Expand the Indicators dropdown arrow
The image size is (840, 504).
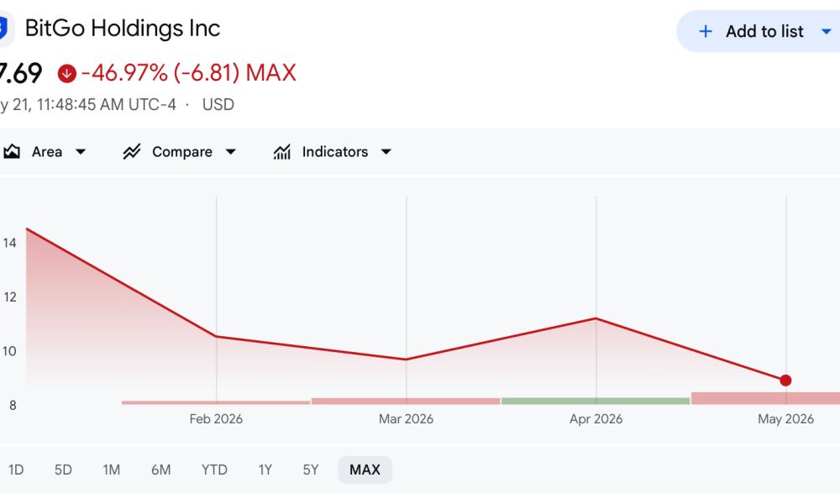pyautogui.click(x=386, y=152)
